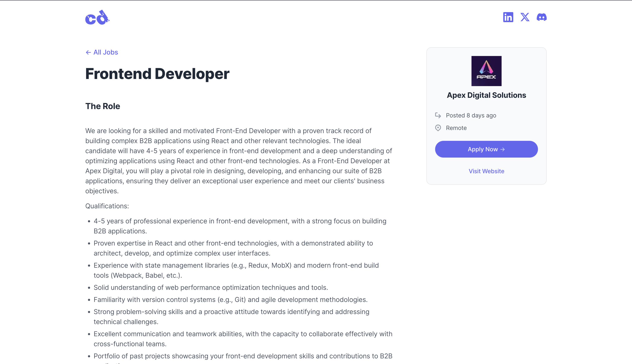This screenshot has height=364, width=632.
Task: Open the Discord social icon
Action: click(542, 17)
